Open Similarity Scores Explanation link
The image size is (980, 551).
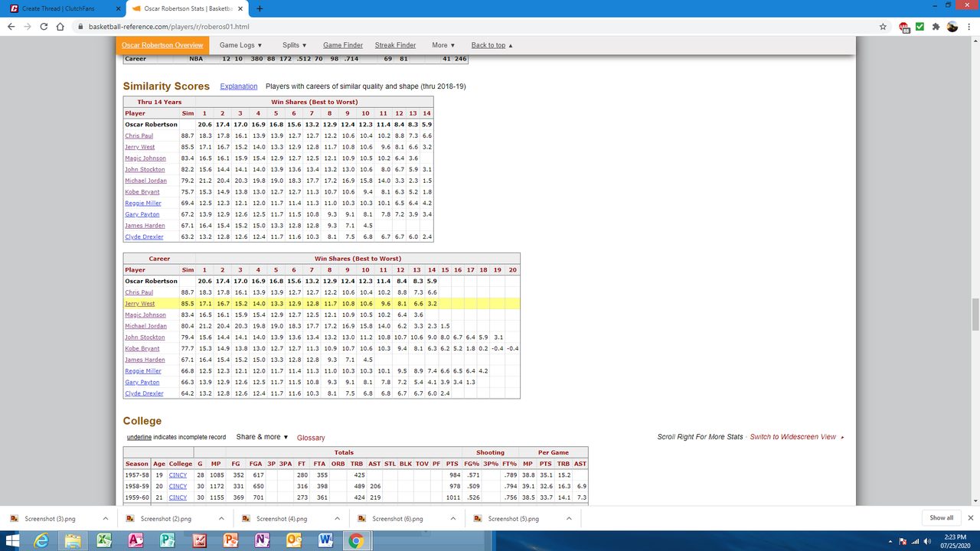coord(239,86)
